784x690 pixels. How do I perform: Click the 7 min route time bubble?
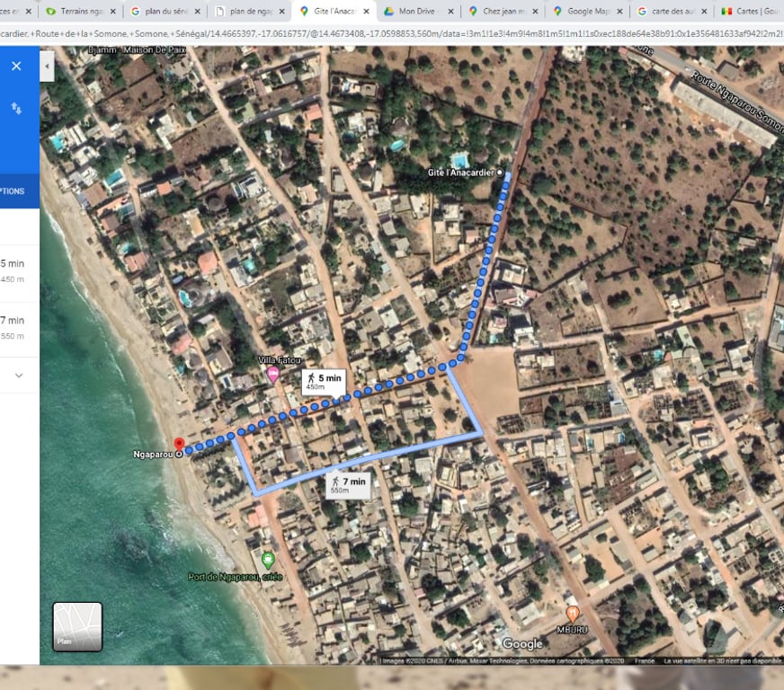click(x=348, y=486)
